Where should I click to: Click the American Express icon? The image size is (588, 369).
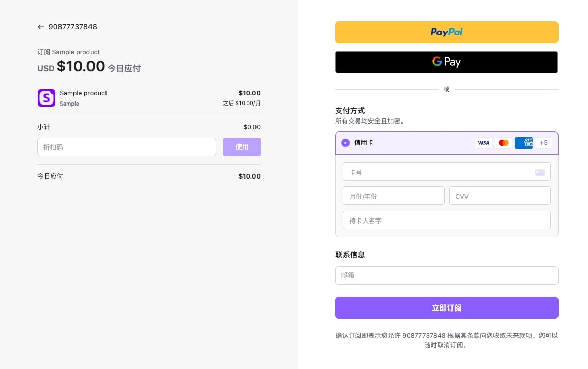[524, 143]
